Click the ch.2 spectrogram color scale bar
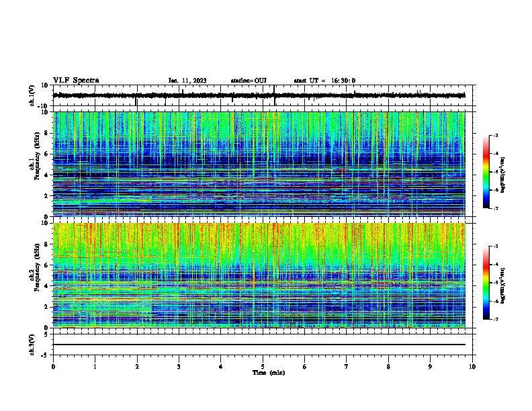532x411 pixels. 486,283
